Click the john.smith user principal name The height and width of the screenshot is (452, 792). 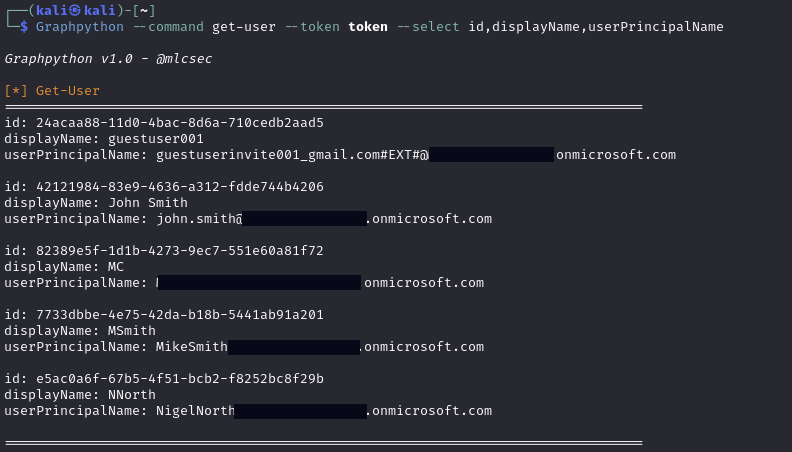196,218
